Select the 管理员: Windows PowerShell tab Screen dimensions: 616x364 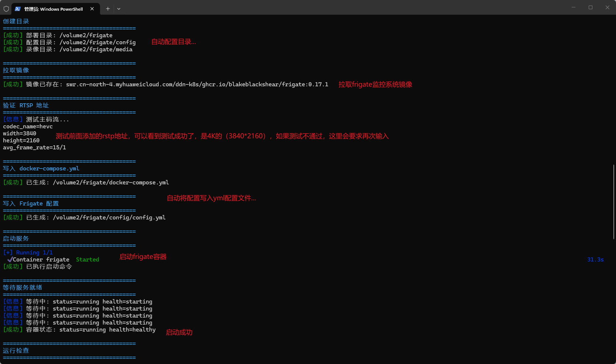[x=55, y=9]
